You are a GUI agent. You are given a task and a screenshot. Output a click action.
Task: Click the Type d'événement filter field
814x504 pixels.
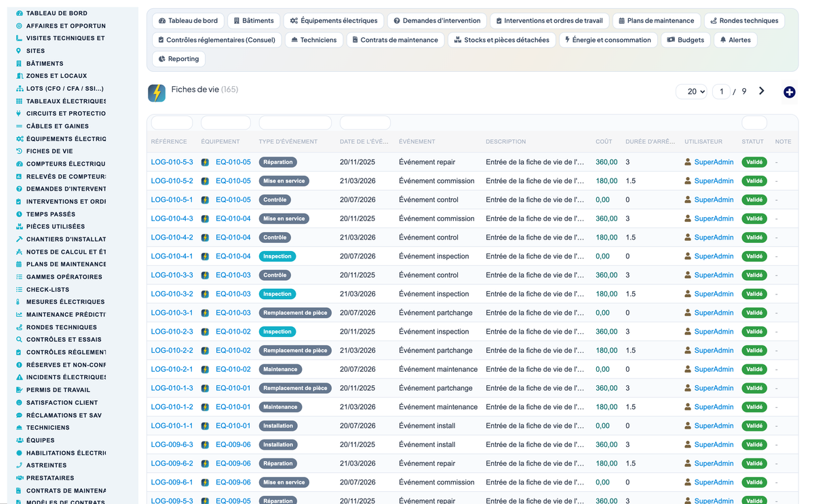pyautogui.click(x=295, y=123)
